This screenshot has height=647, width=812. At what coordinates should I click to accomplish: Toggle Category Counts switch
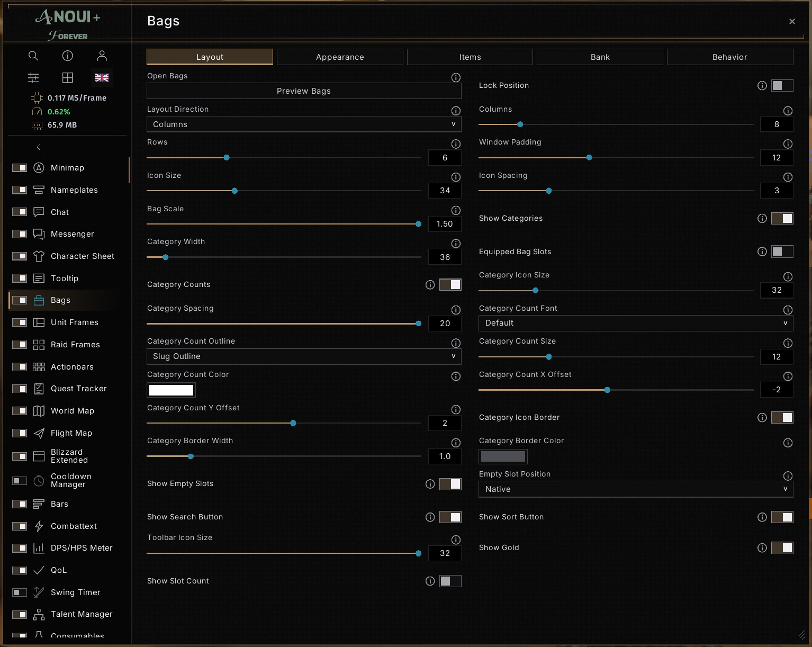click(450, 285)
